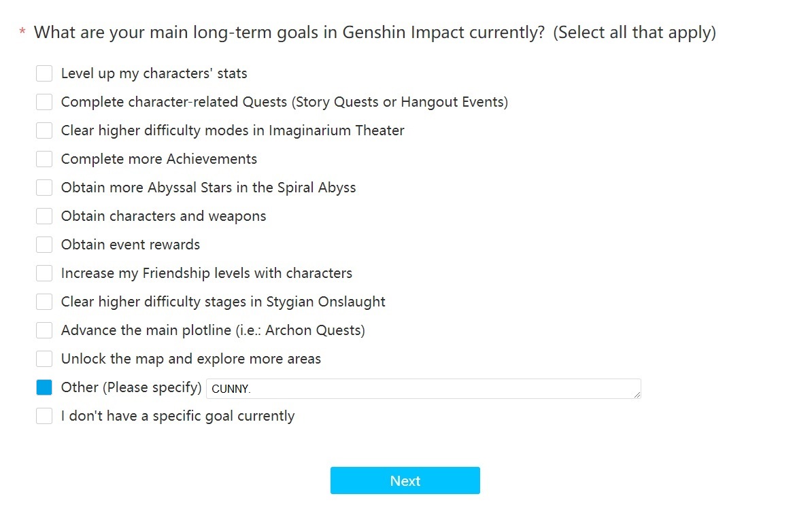This screenshot has width=812, height=526.
Task: Check the "Level up my characters' stats" checkbox
Action: coord(44,73)
